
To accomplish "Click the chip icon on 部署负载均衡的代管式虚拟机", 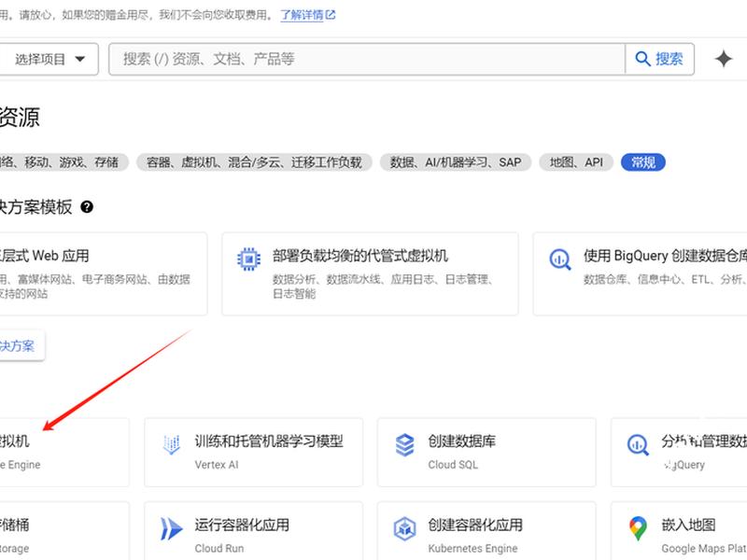I will pyautogui.click(x=248, y=259).
